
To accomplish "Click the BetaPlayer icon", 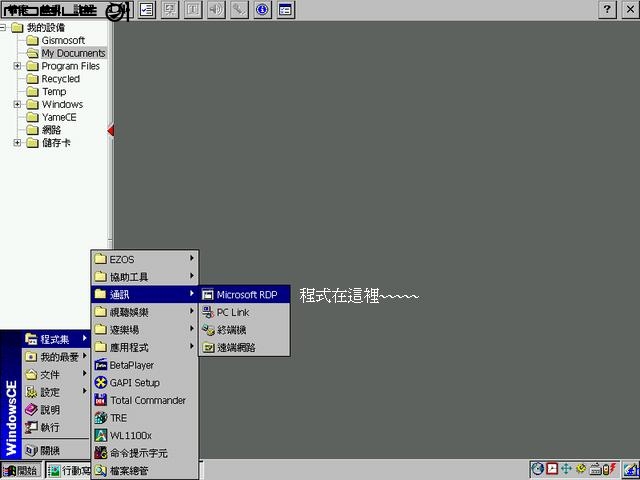I will tap(100, 365).
